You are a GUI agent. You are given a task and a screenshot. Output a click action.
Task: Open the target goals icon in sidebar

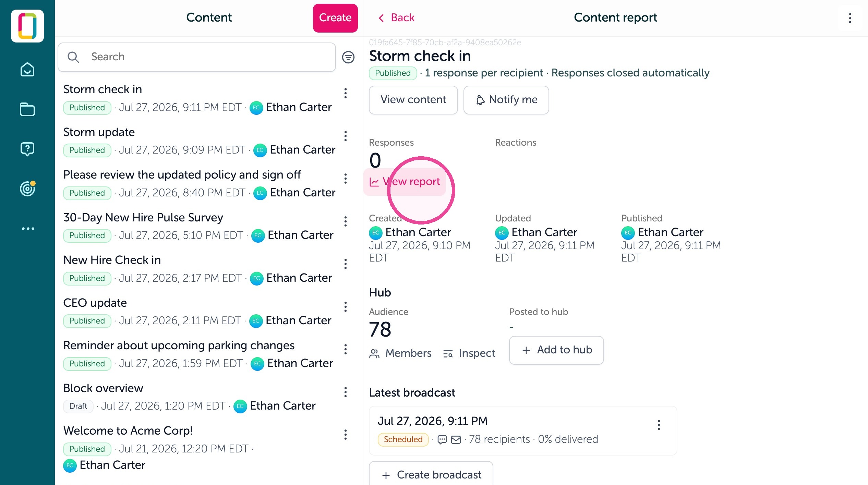pyautogui.click(x=27, y=189)
